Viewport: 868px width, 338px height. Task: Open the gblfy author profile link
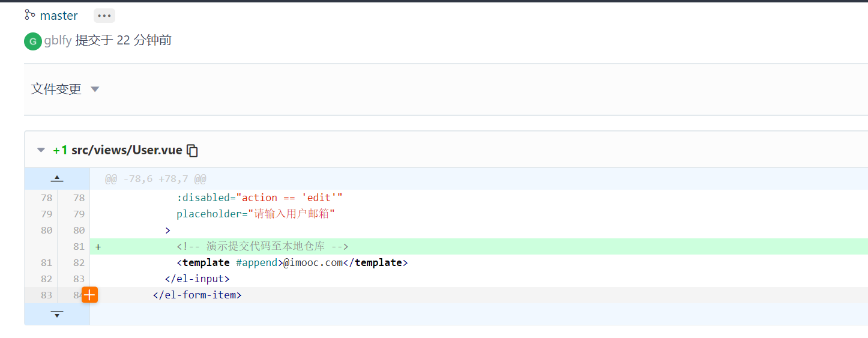click(x=58, y=40)
